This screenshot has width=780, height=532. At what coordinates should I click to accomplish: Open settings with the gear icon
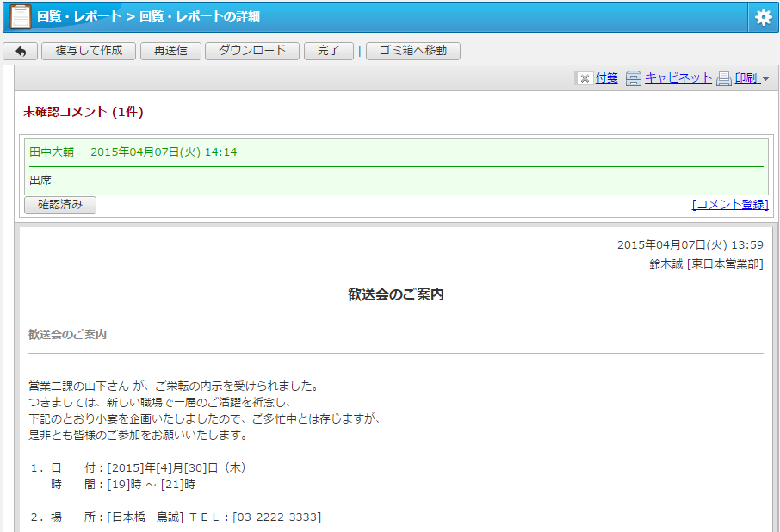[763, 17]
